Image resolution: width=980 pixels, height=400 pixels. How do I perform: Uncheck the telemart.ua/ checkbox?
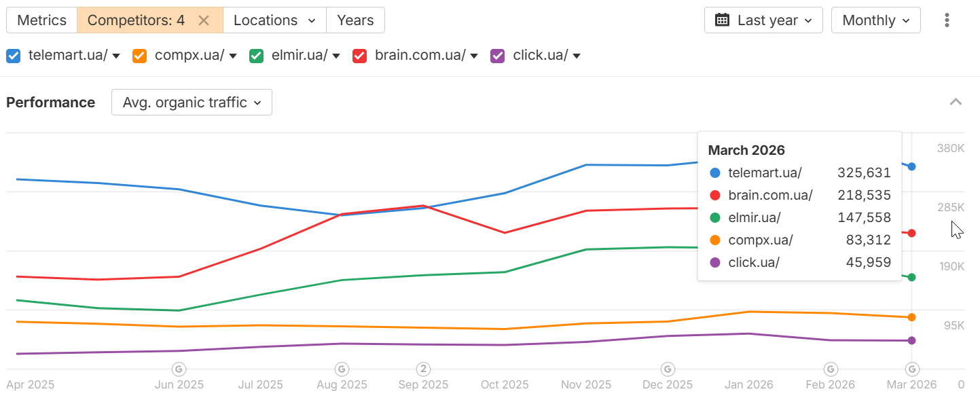tap(14, 56)
